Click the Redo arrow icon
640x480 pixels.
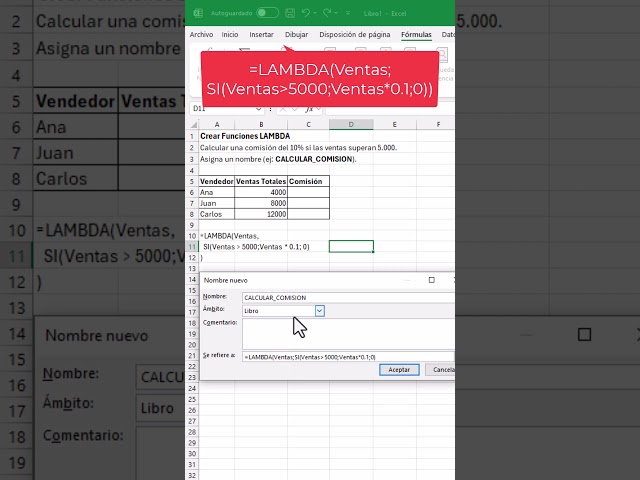327,13
